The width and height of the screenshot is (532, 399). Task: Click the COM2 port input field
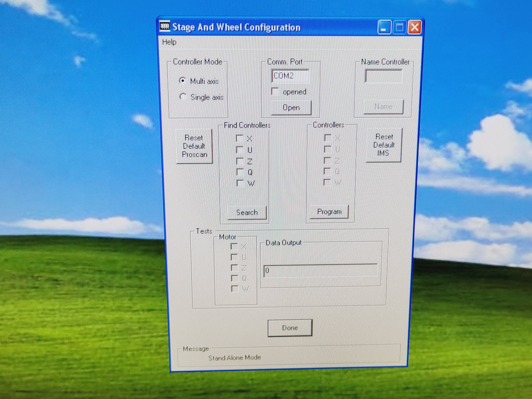tap(290, 76)
